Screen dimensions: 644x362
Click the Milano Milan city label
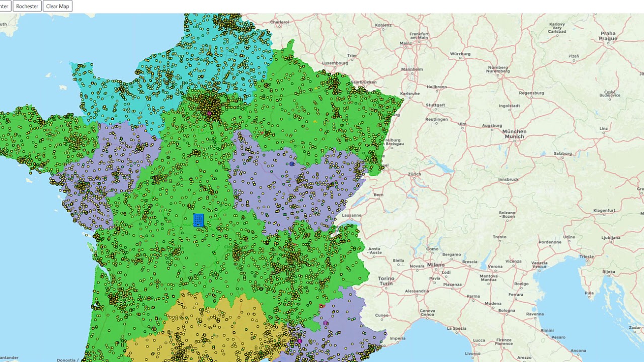point(436,265)
